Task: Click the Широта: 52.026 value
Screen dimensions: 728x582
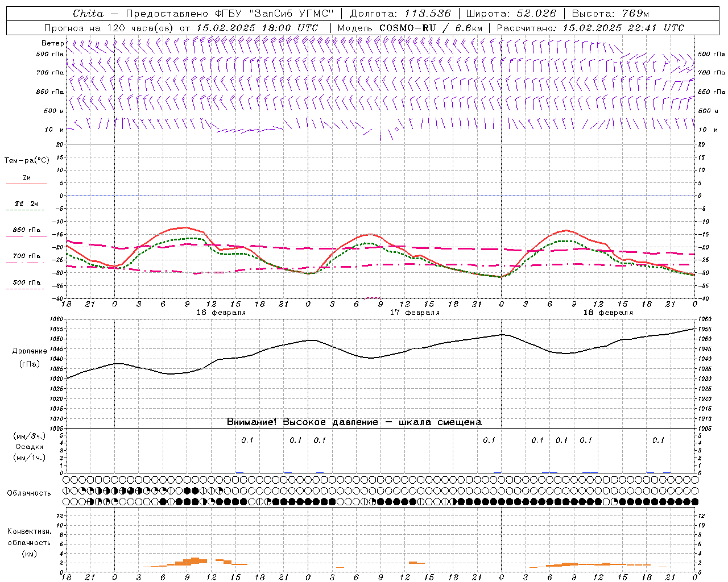Action: [510, 14]
